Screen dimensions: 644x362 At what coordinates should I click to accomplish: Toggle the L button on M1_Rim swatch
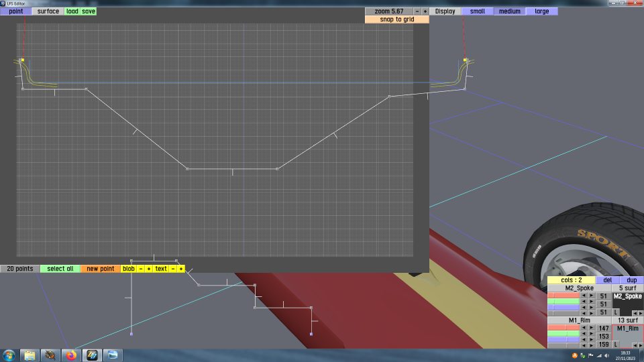pos(616,345)
